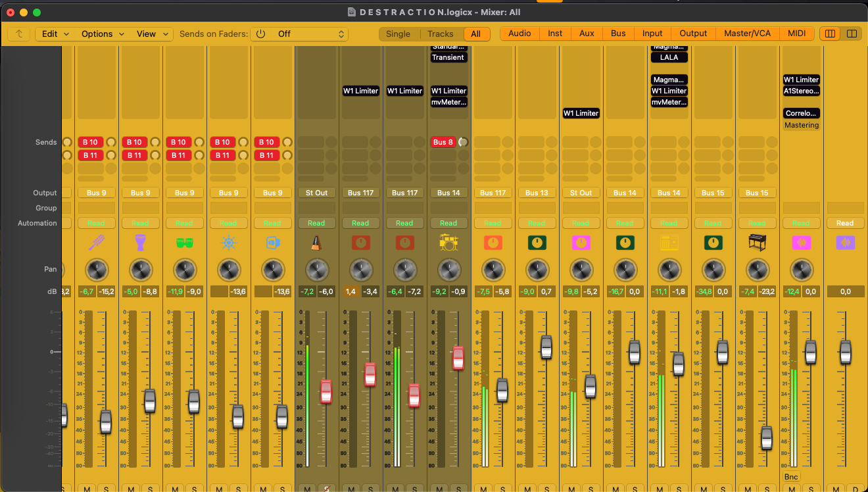868x492 pixels.
Task: Click the red fader on the drum kit channel
Action: point(458,358)
